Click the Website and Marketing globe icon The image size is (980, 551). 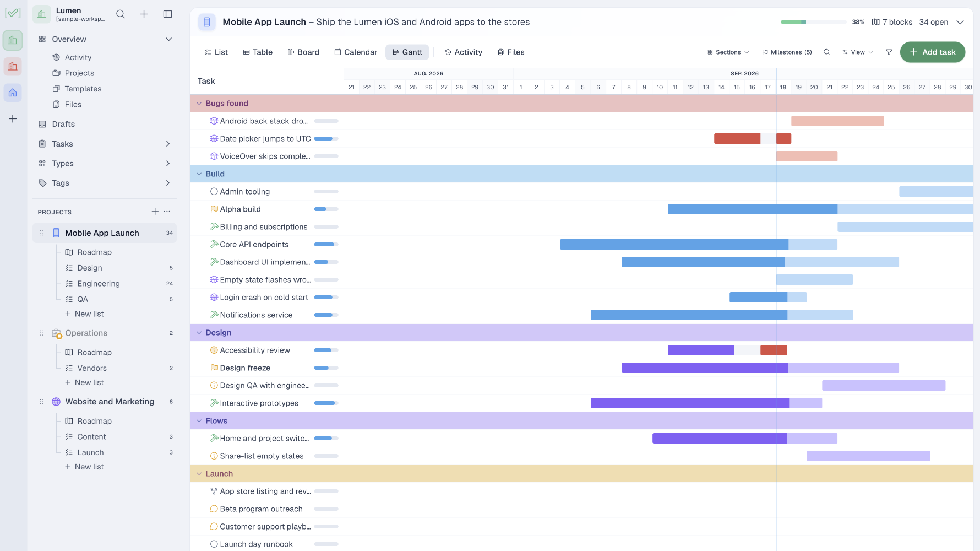point(56,402)
